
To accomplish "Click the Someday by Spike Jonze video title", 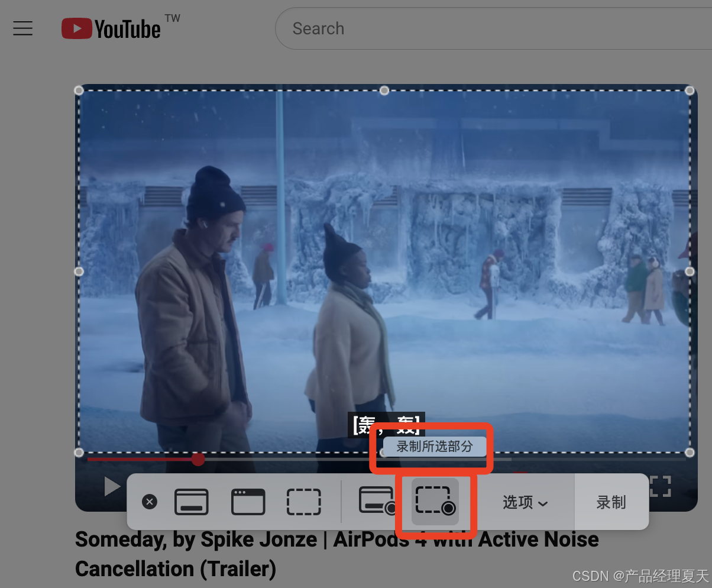I will [x=337, y=554].
